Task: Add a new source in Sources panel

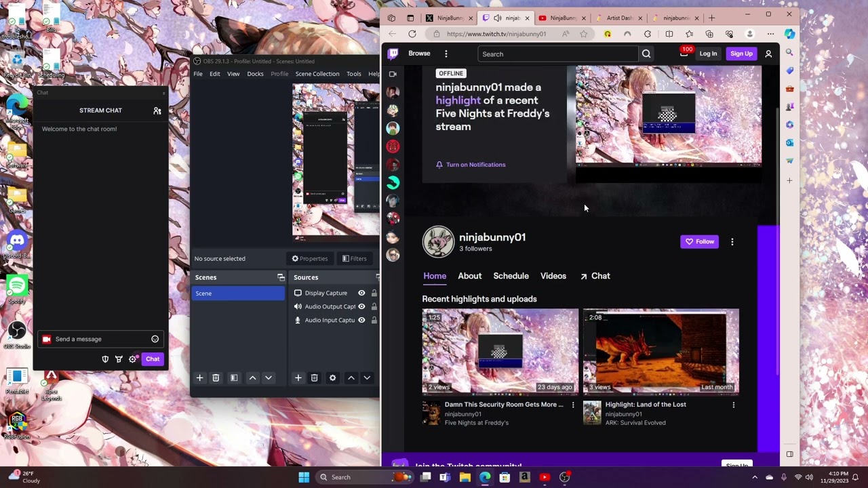Action: click(298, 378)
